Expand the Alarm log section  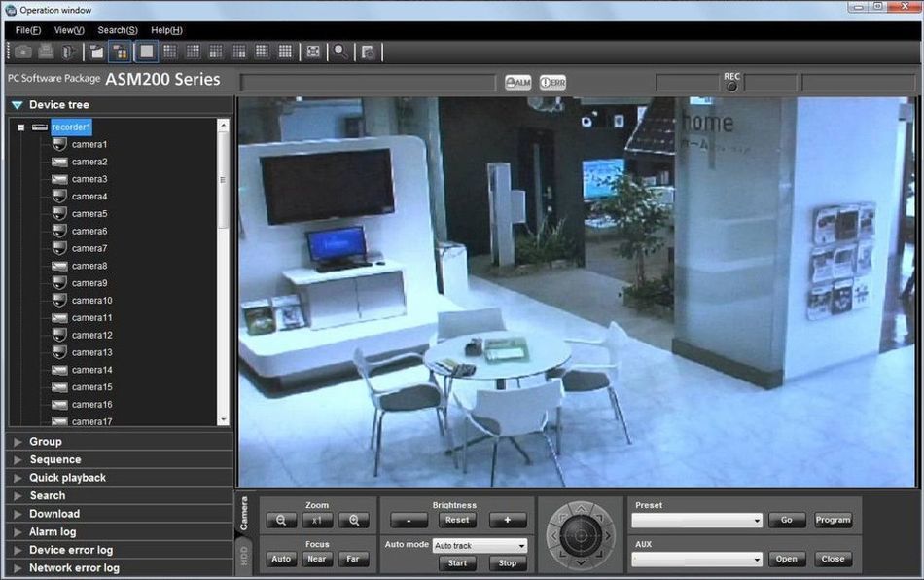tap(58, 531)
